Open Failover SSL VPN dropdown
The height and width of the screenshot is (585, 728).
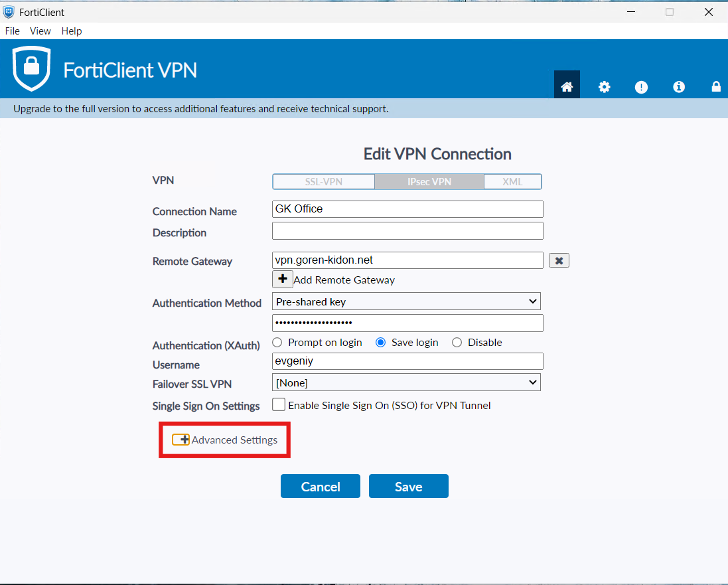coord(406,382)
